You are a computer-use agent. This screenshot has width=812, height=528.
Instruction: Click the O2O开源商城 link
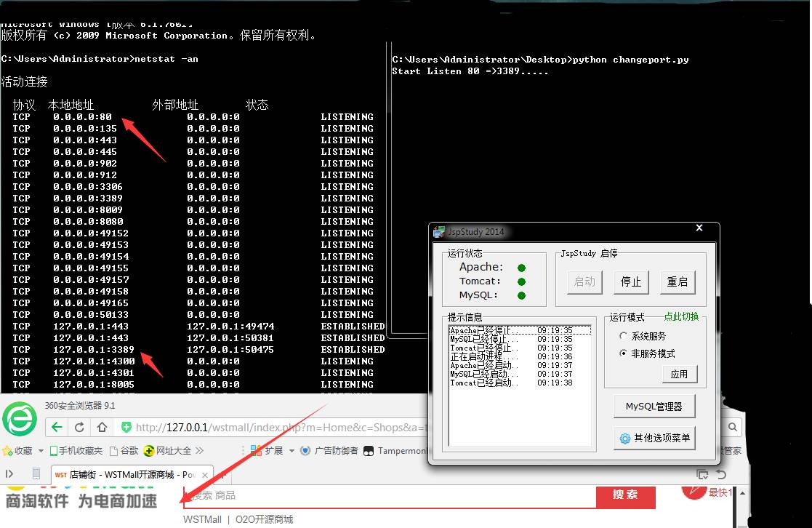264,519
